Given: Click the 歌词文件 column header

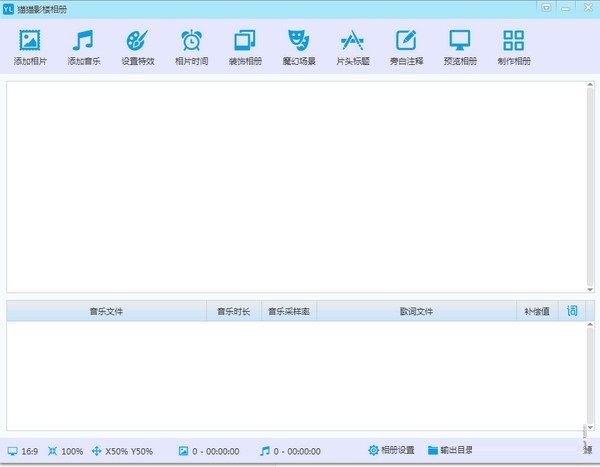Looking at the screenshot, I should pos(416,311).
